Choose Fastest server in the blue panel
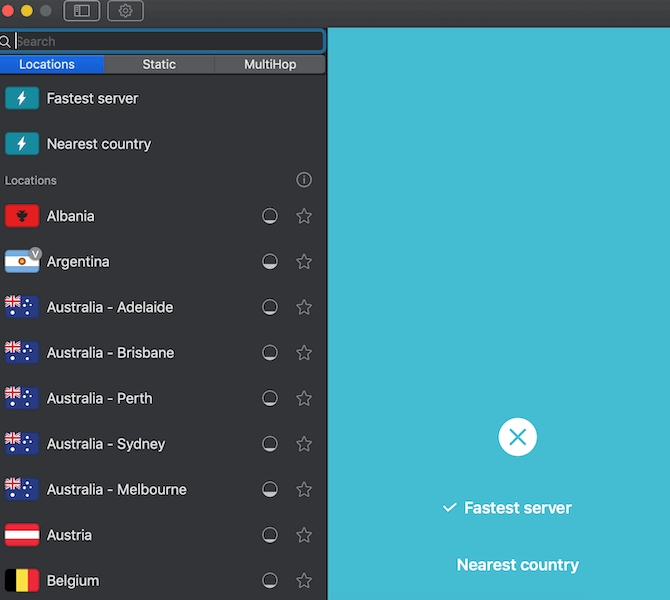 [517, 508]
